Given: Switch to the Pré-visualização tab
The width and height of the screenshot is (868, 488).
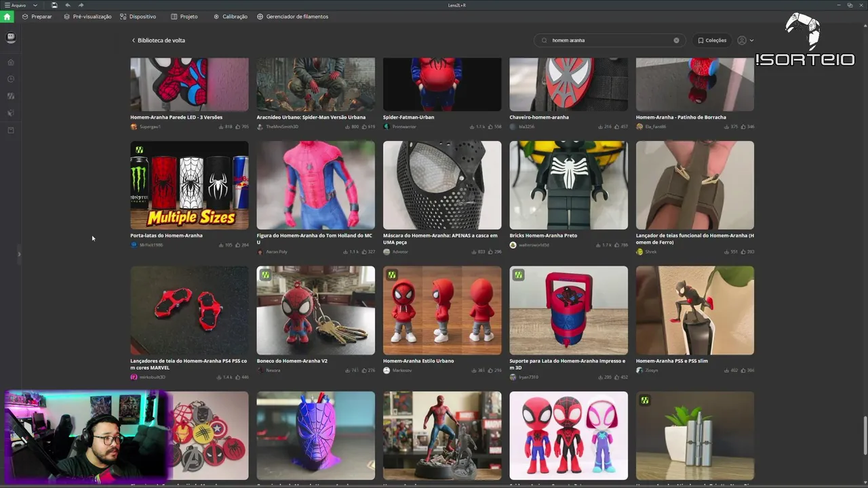Looking at the screenshot, I should [x=87, y=16].
